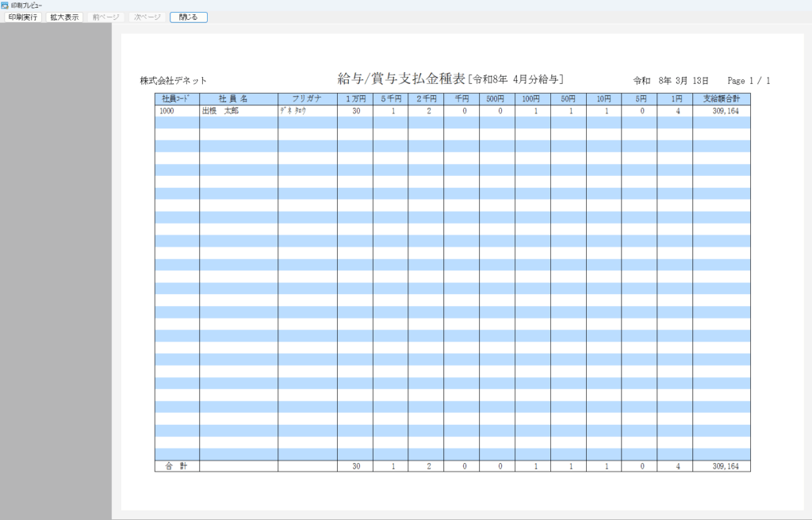The image size is (812, 520).
Task: Click the 社員コード column header
Action: tap(177, 99)
